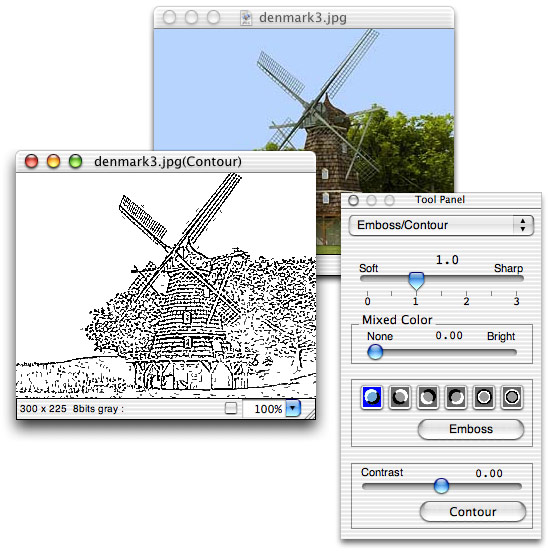The height and width of the screenshot is (551, 548).
Task: Open the Emboss/Contour tool popup menu
Action: (441, 225)
